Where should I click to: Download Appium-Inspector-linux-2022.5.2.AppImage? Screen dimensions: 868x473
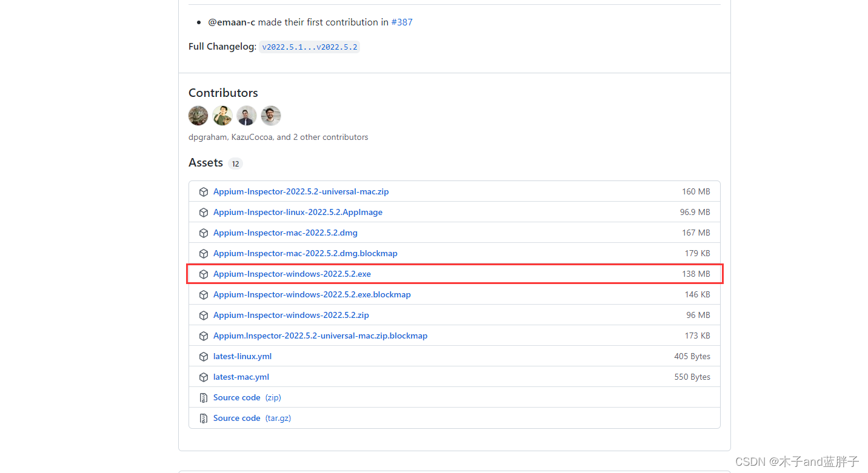pyautogui.click(x=298, y=212)
